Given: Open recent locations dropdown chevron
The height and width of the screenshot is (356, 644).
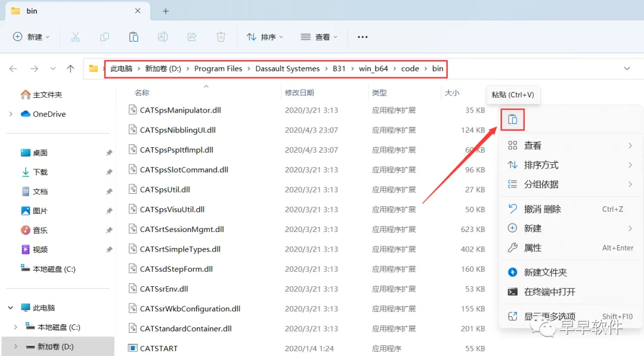Looking at the screenshot, I should (53, 69).
